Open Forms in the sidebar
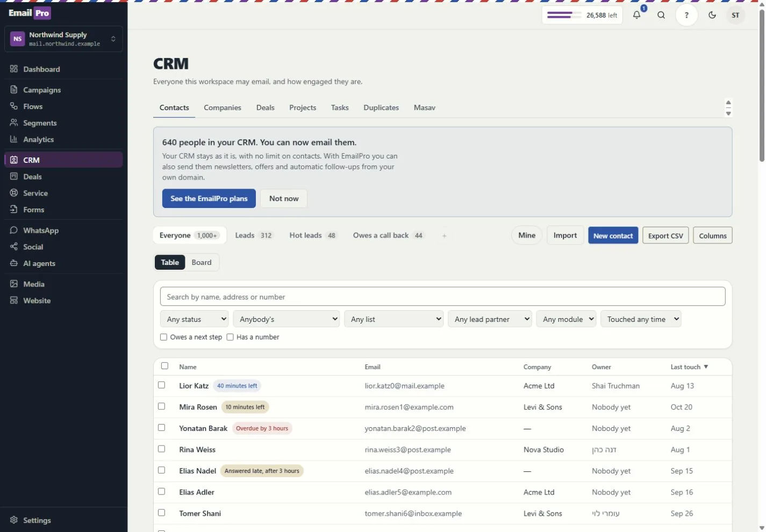The image size is (766, 532). pyautogui.click(x=63, y=210)
